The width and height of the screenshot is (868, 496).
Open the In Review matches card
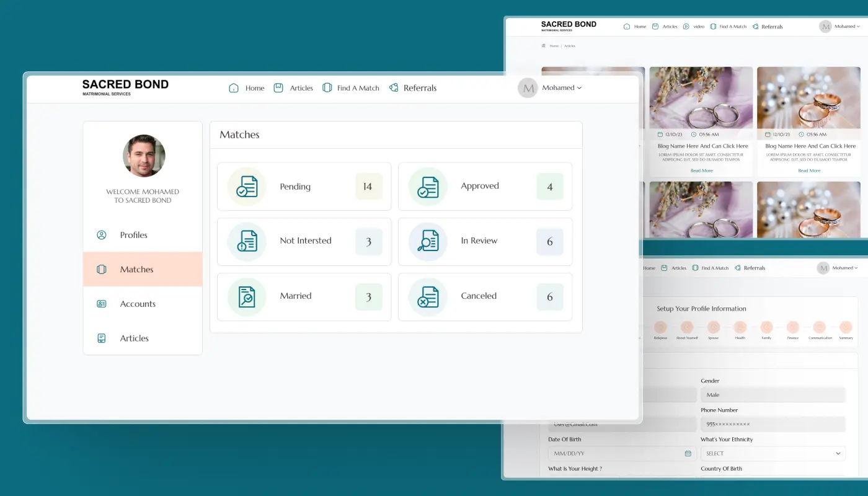(485, 241)
